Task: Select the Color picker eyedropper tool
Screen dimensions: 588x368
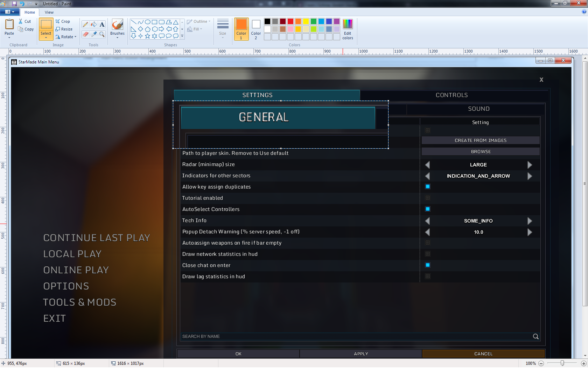Action: point(94,34)
